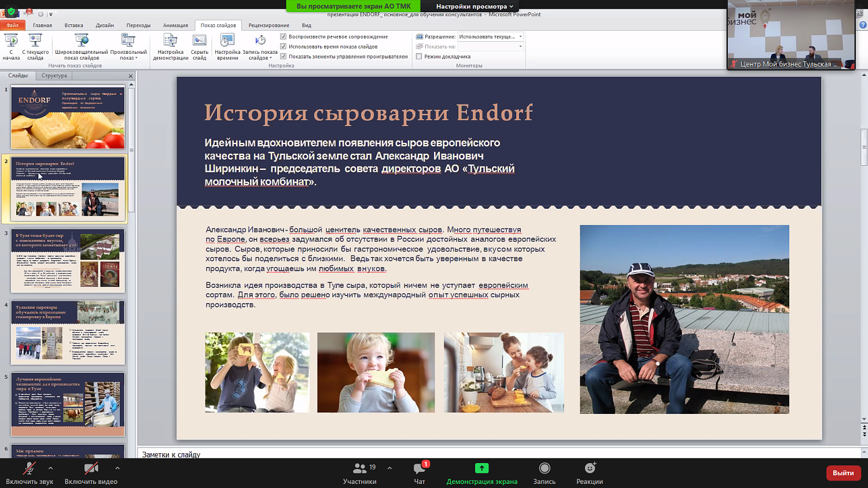Expand audio options arrow
Image resolution: width=868 pixels, height=488 pixels.
(x=50, y=468)
